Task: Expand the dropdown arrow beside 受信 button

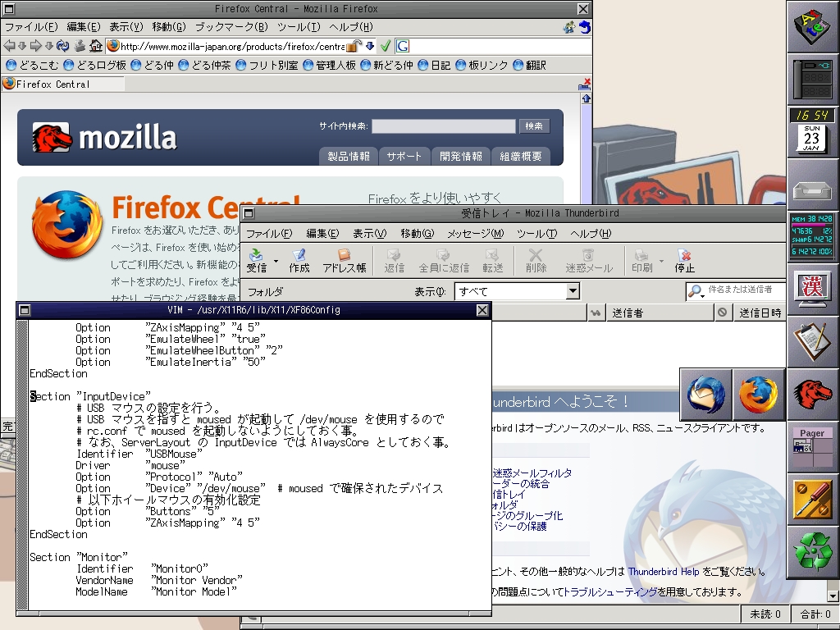Action: click(x=276, y=262)
